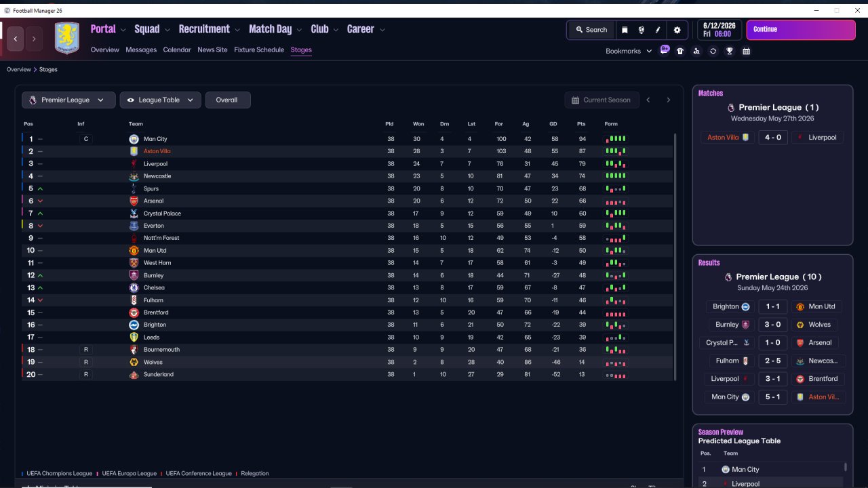This screenshot has height=488, width=868.
Task: Click the Newcastle badge in league table
Action: click(x=134, y=176)
